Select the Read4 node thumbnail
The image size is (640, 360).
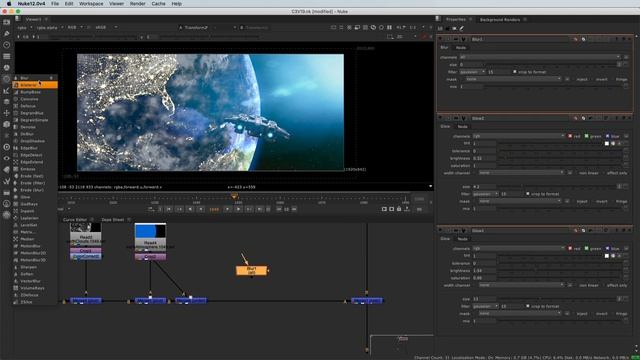pyautogui.click(x=150, y=231)
